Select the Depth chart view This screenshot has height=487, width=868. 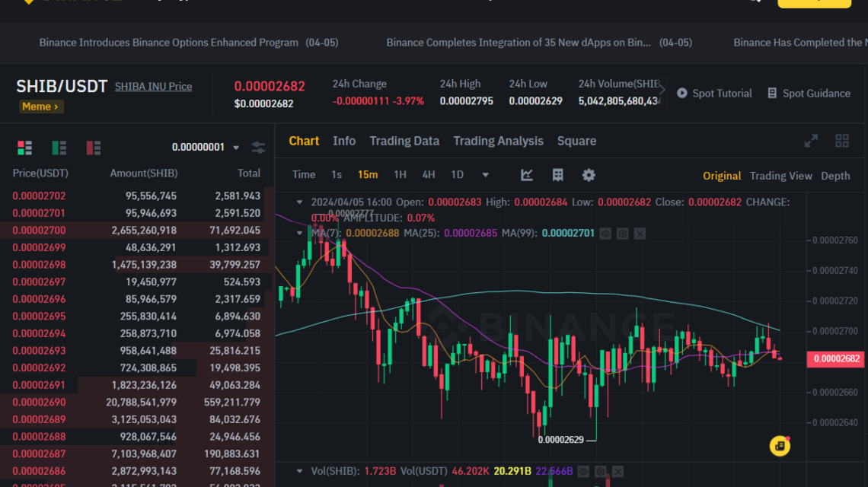click(x=835, y=176)
